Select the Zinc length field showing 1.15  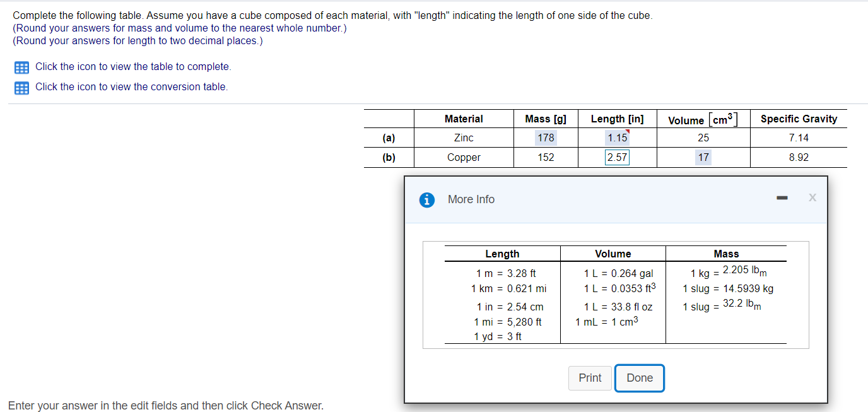tap(617, 138)
